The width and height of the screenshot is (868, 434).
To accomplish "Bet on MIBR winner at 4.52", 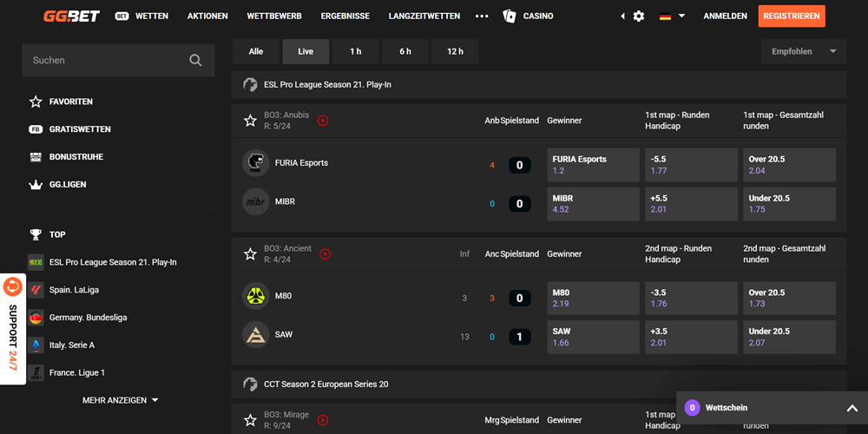I will pyautogui.click(x=594, y=204).
